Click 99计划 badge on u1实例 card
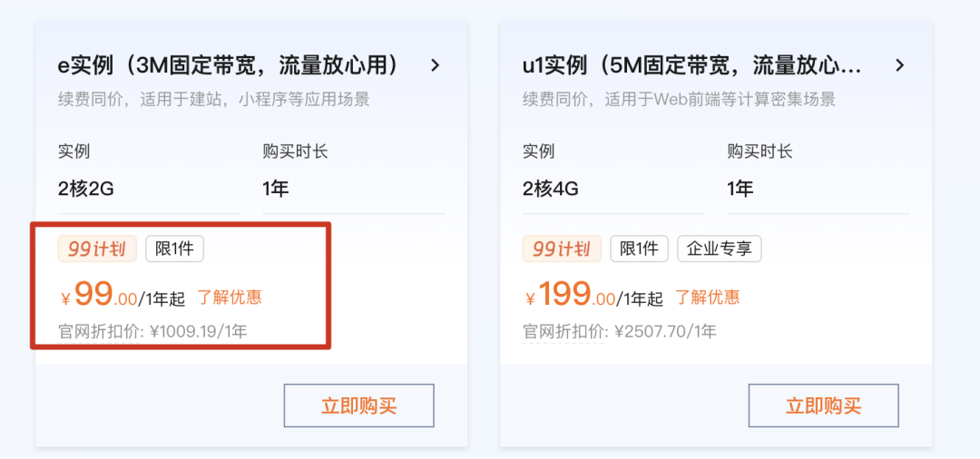The width and height of the screenshot is (980, 459). coord(562,249)
